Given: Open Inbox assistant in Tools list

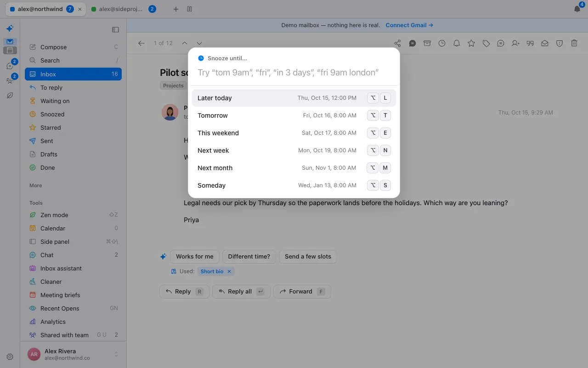Looking at the screenshot, I should click(73, 268).
